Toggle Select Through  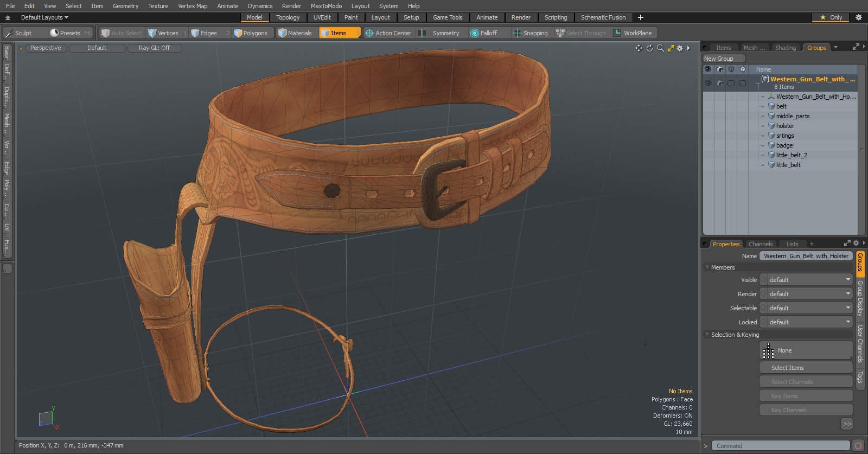click(580, 33)
